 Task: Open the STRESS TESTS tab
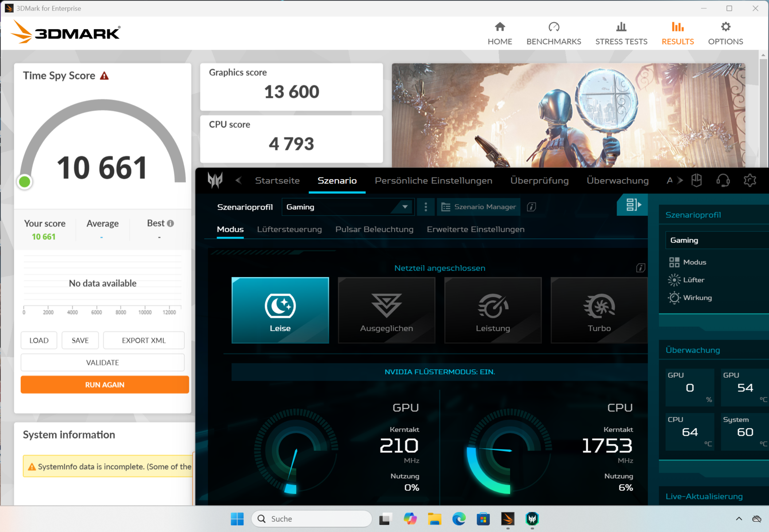(x=621, y=34)
